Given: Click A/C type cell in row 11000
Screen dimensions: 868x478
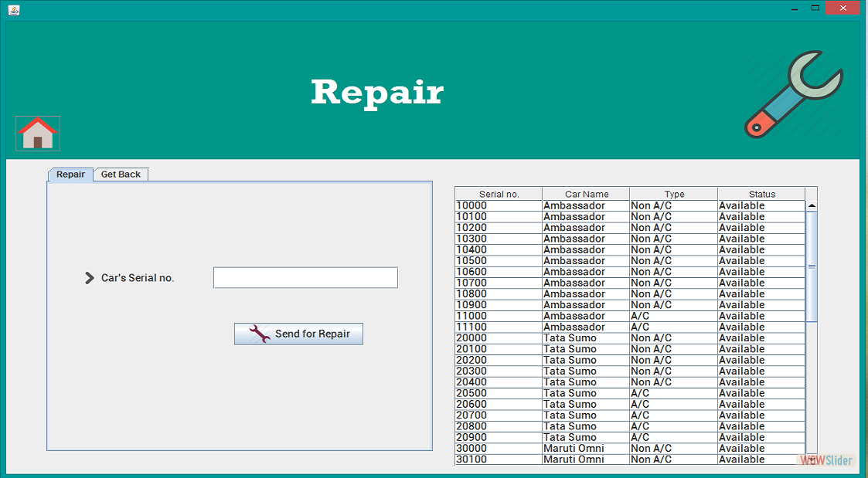Looking at the screenshot, I should (674, 317).
